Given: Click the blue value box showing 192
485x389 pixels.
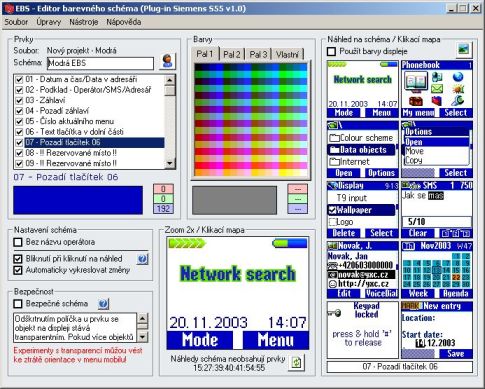Looking at the screenshot, I should [163, 209].
